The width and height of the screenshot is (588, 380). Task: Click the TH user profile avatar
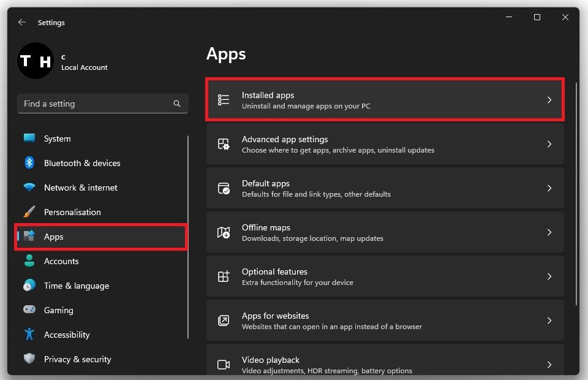[36, 61]
